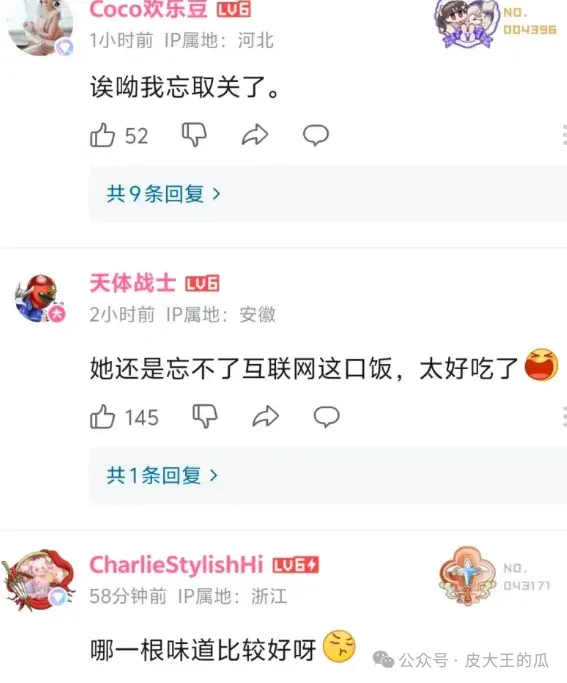Open reply bubble on 天体战士's comment
The width and height of the screenshot is (567, 683).
(x=327, y=417)
